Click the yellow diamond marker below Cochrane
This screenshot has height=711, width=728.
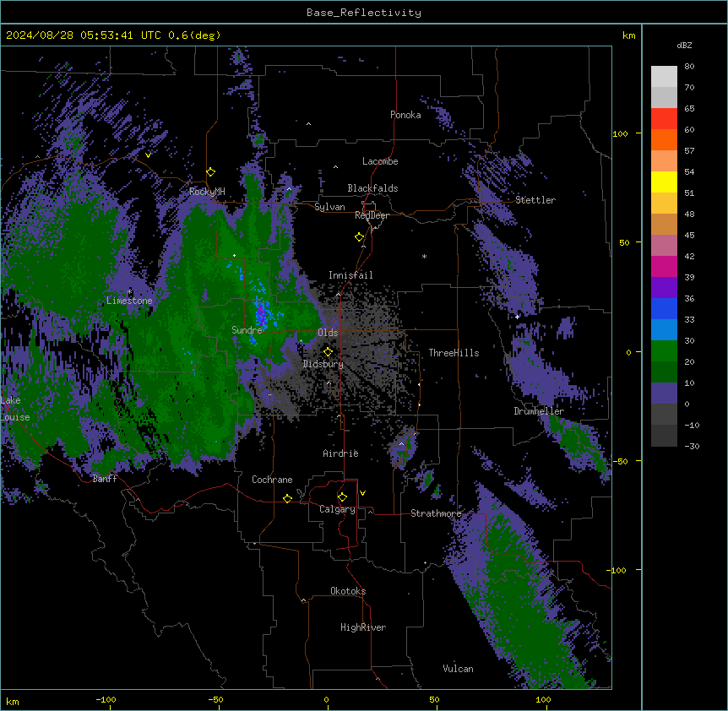click(x=287, y=498)
